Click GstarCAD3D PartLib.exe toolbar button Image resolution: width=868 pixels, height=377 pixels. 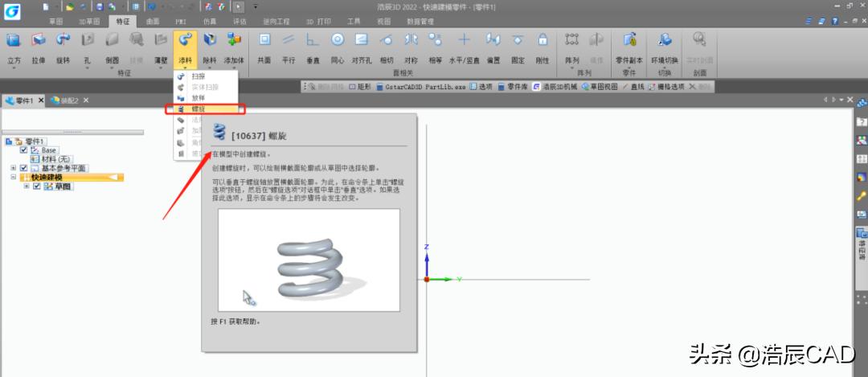420,87
